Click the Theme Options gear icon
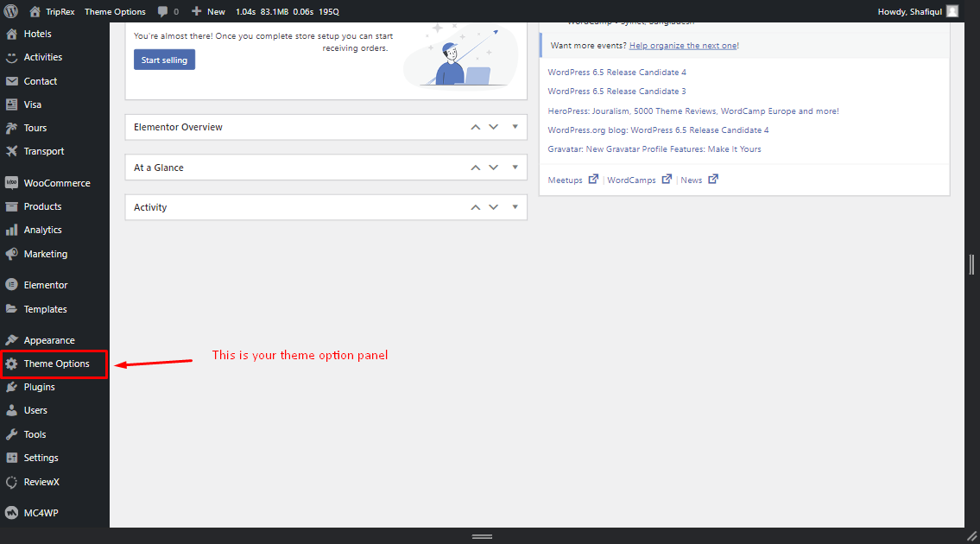 click(11, 364)
